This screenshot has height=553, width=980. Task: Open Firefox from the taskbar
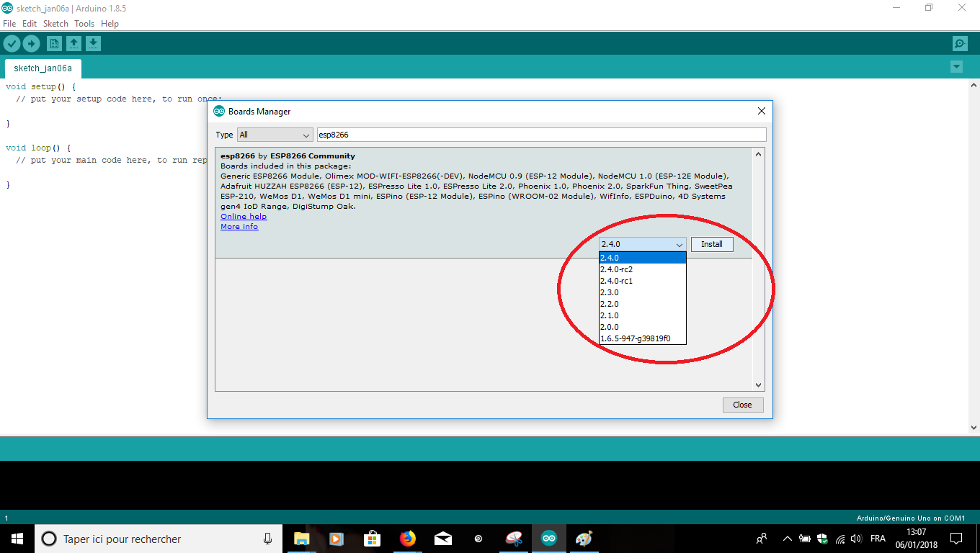(x=408, y=539)
